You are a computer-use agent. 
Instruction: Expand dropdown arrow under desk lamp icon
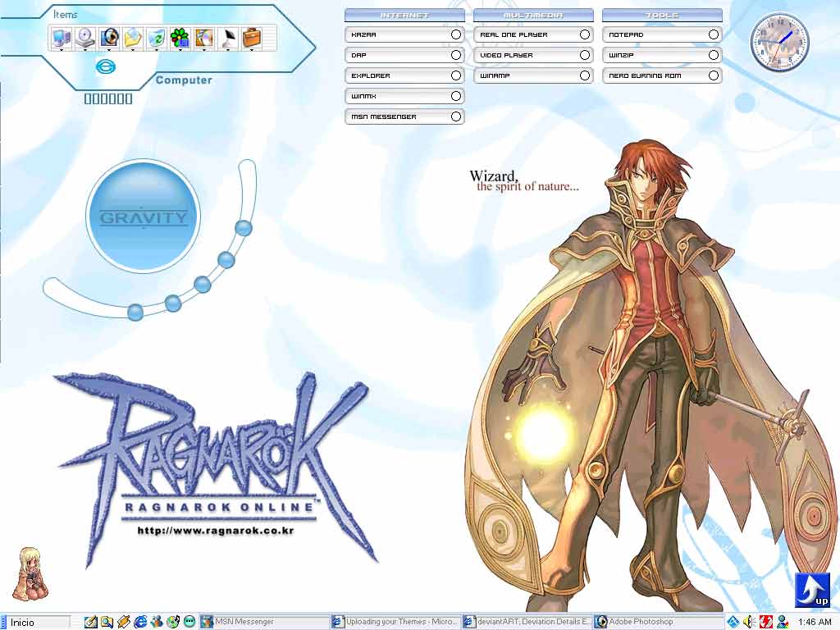[x=228, y=50]
